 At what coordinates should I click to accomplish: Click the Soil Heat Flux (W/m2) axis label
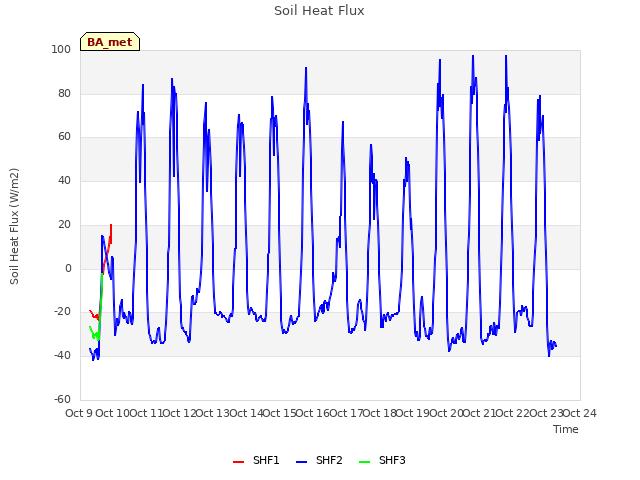14,226
